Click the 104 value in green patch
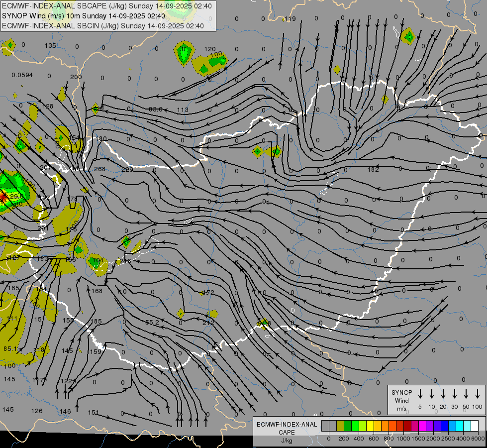This screenshot has height=448, width=487. click(x=98, y=260)
